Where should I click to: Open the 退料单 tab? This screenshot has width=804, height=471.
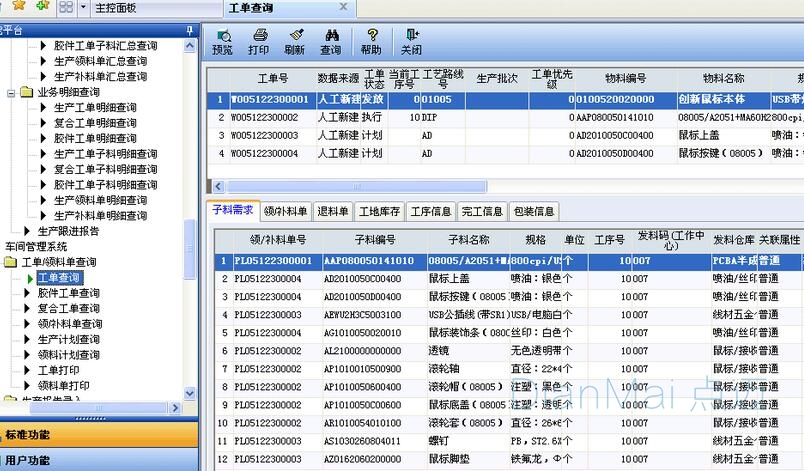point(332,211)
